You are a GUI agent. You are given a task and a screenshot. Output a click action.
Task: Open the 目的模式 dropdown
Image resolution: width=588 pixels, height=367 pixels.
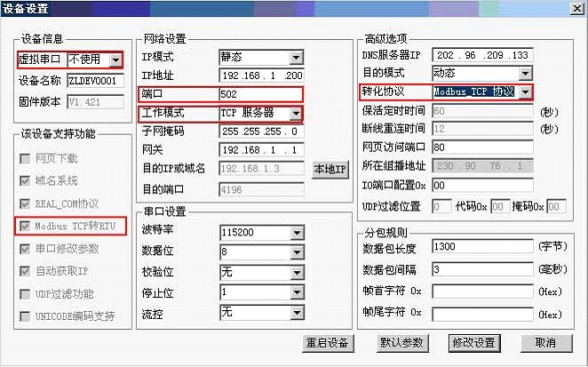point(526,73)
